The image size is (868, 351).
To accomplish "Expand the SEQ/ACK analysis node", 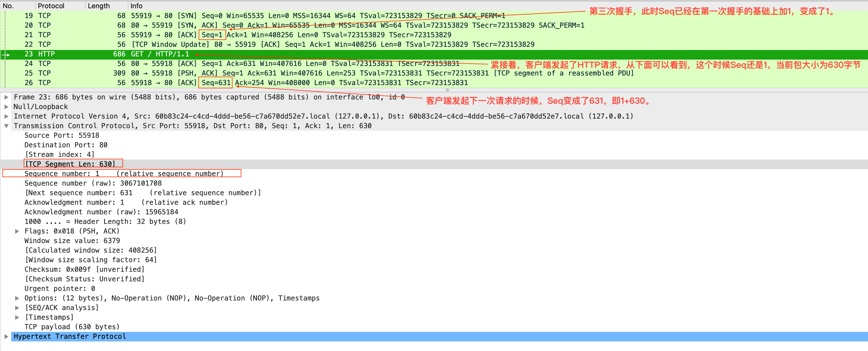I will coord(17,308).
